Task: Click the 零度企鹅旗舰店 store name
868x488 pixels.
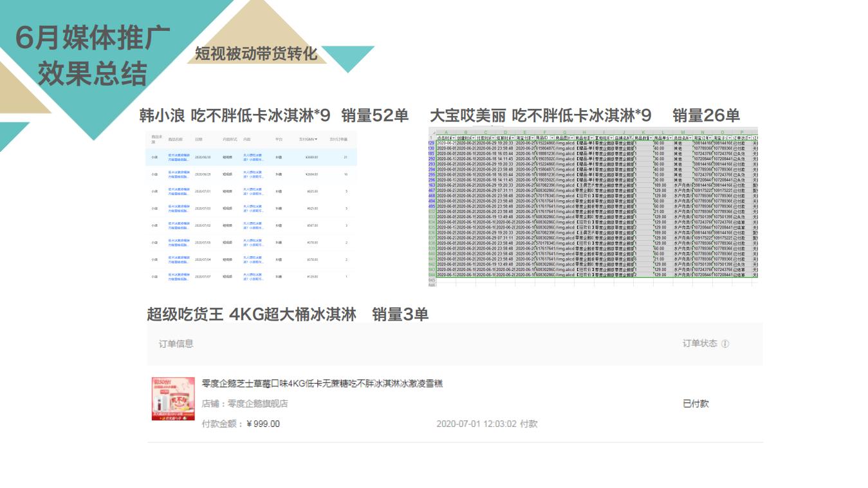Action: [245, 404]
